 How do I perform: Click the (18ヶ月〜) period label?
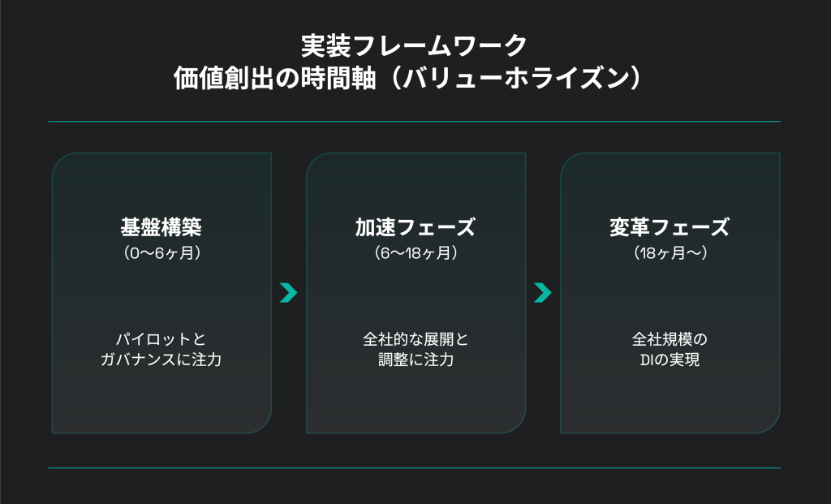pos(670,253)
